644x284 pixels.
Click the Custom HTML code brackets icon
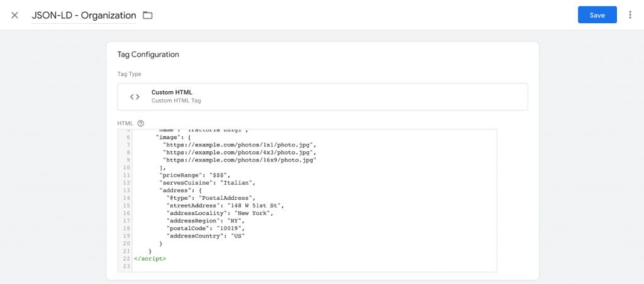(135, 97)
